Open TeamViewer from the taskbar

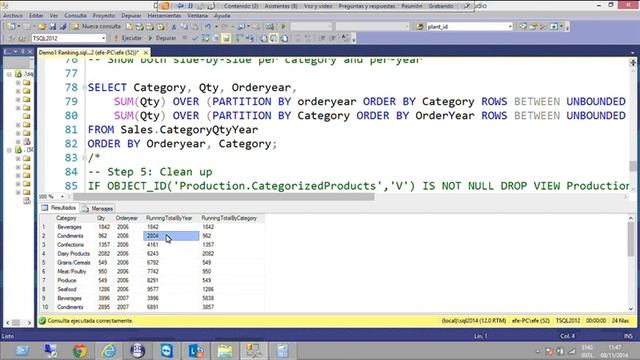point(167,351)
